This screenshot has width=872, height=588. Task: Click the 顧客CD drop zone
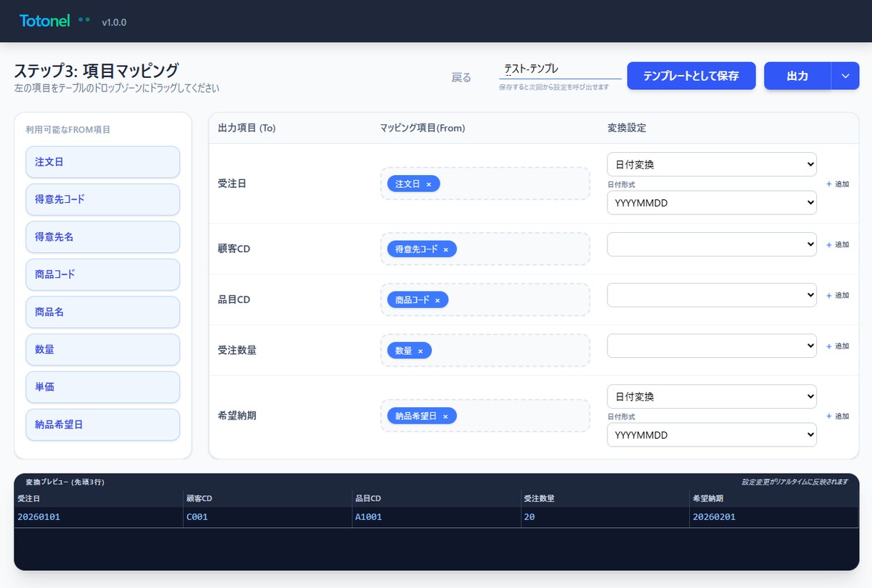coord(485,249)
